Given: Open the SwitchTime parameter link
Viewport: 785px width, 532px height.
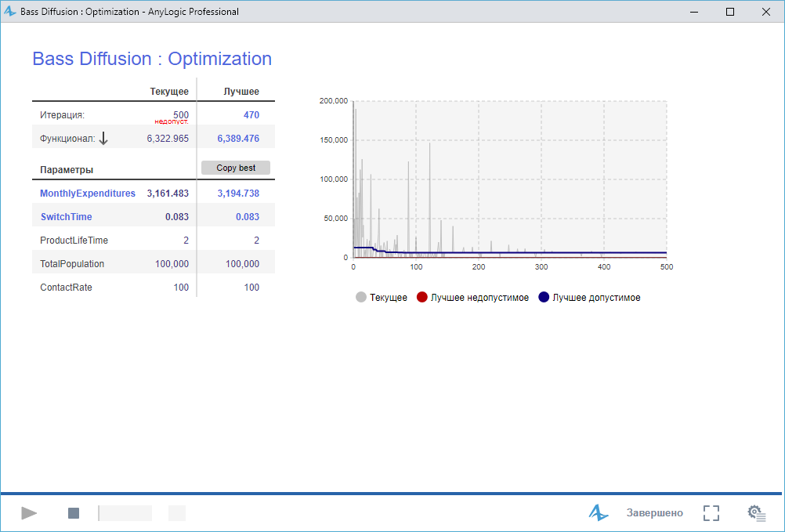Looking at the screenshot, I should coord(66,217).
